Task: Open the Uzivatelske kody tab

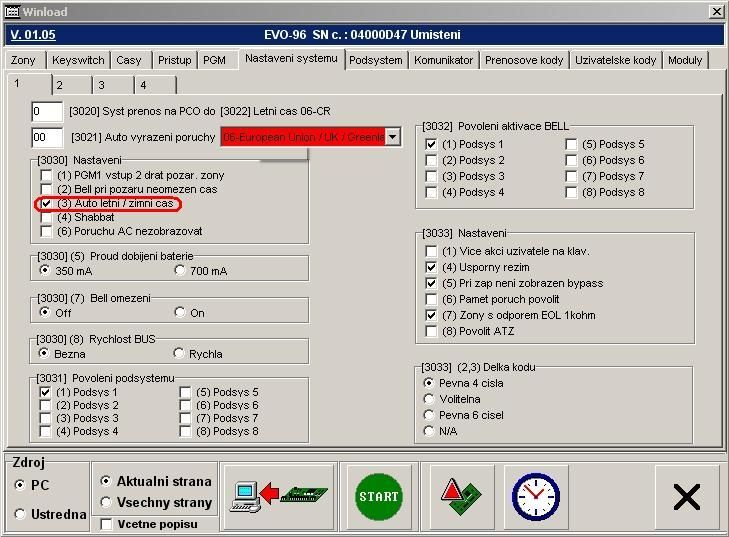Action: (615, 60)
